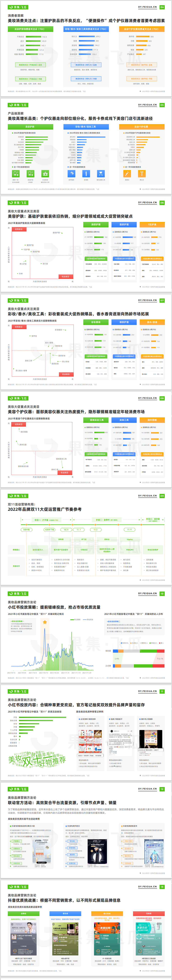Click the middle green icon under 美容护肤 on page 05
The width and height of the screenshot is (172, 980).
click(x=30, y=173)
